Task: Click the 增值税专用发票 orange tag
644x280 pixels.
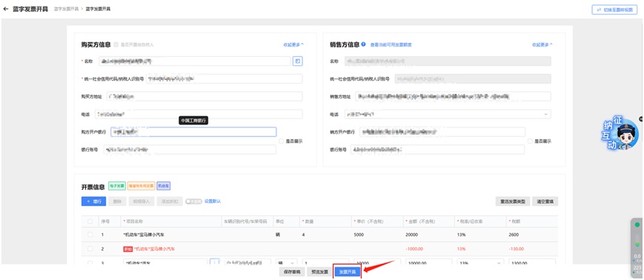Action: pos(142,186)
